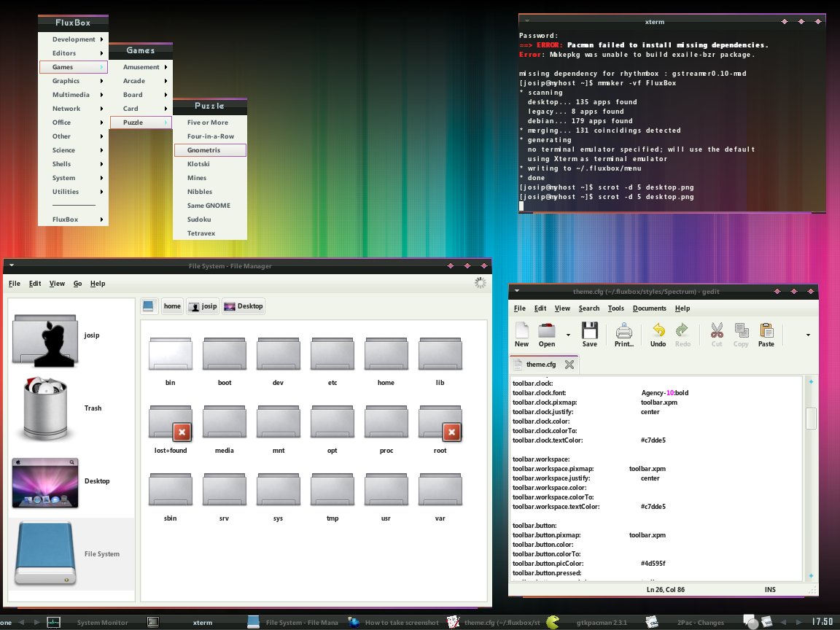
Task: Click the Redo icon in gedit toolbar
Action: 682,334
